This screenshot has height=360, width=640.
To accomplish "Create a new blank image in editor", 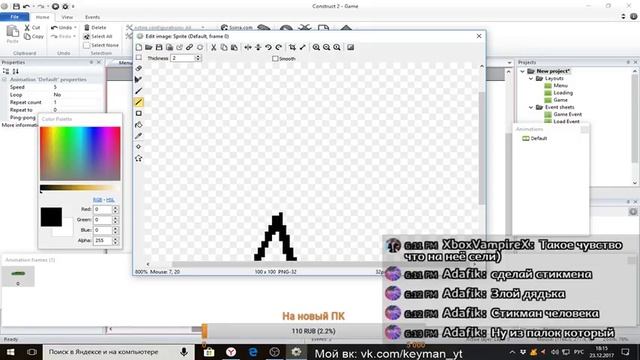I will pos(139,47).
